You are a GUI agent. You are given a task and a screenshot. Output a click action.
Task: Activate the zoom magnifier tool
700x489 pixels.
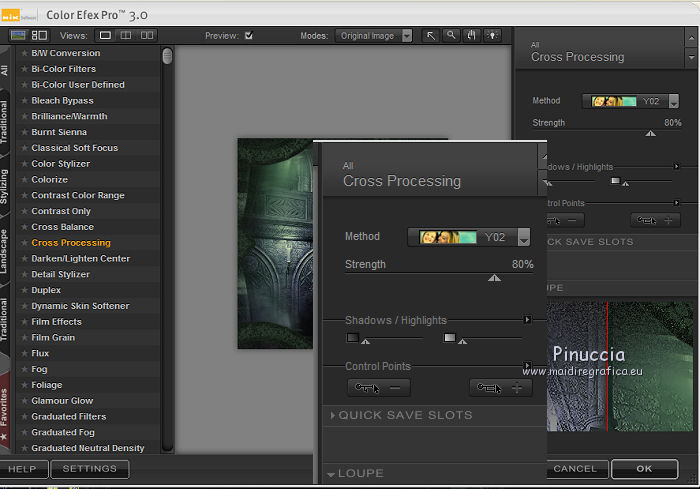[451, 36]
